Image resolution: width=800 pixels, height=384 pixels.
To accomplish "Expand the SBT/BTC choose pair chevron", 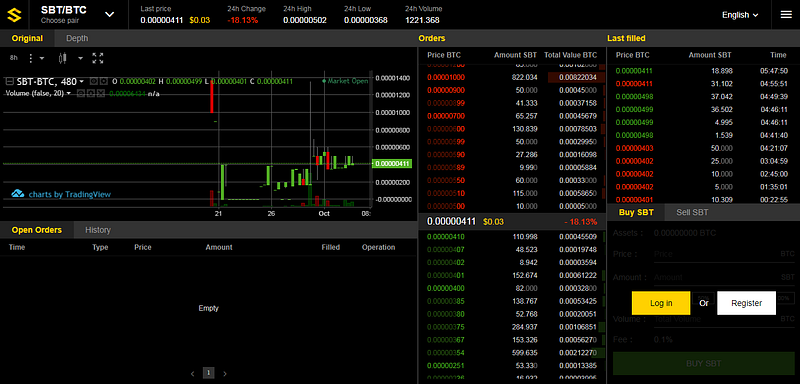I will coord(110,15).
